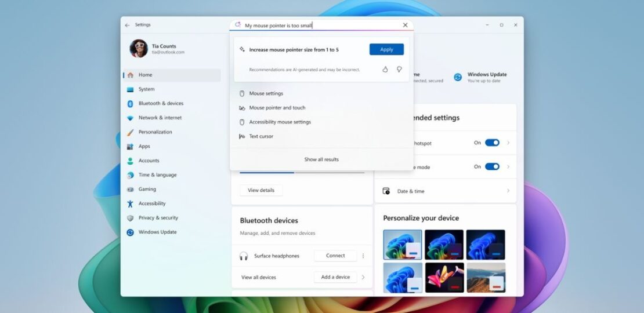Click the Network & internet wifi icon

[x=130, y=118]
